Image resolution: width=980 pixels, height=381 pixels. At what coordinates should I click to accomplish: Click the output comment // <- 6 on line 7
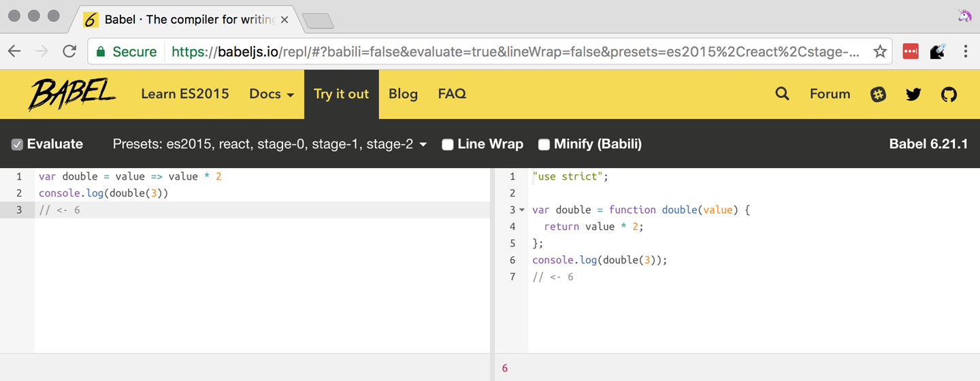pyautogui.click(x=553, y=277)
